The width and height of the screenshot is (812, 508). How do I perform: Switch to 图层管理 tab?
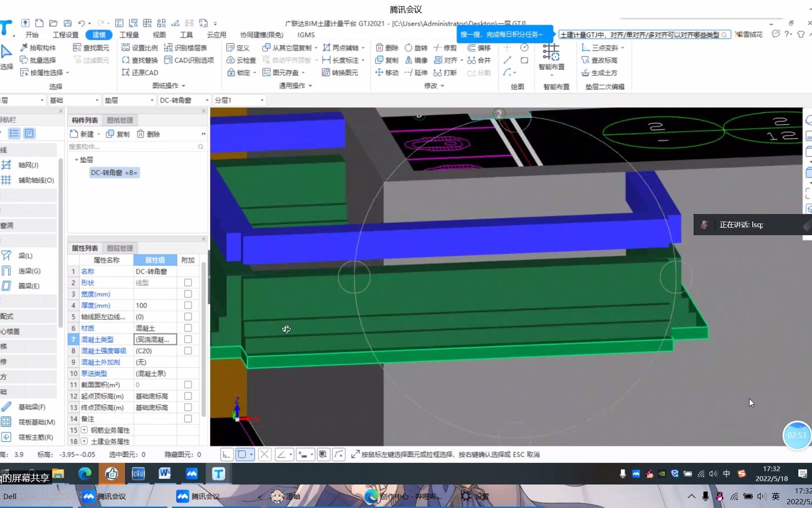coord(120,248)
